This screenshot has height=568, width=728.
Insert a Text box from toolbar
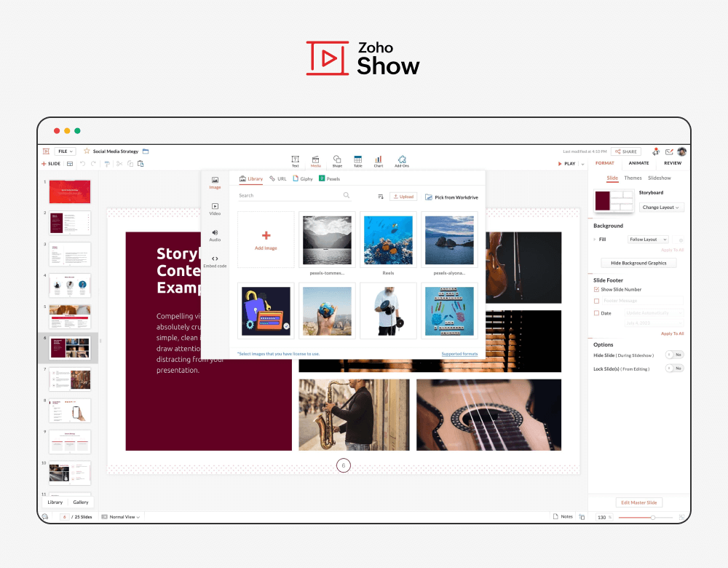296,161
